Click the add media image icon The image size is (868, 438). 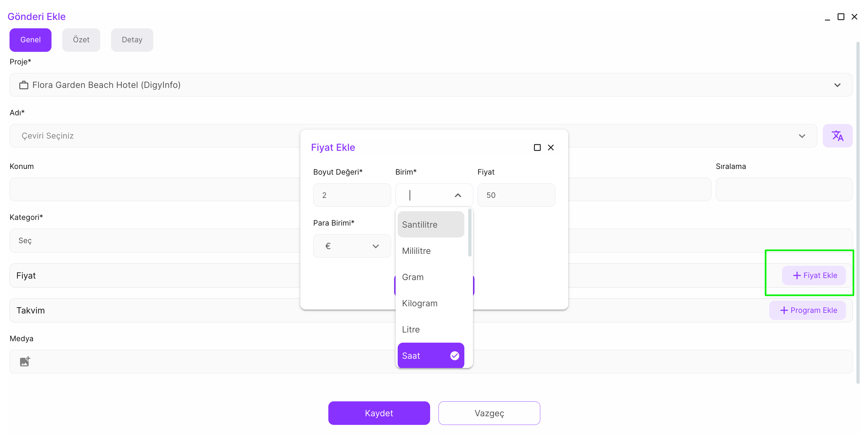coord(25,361)
